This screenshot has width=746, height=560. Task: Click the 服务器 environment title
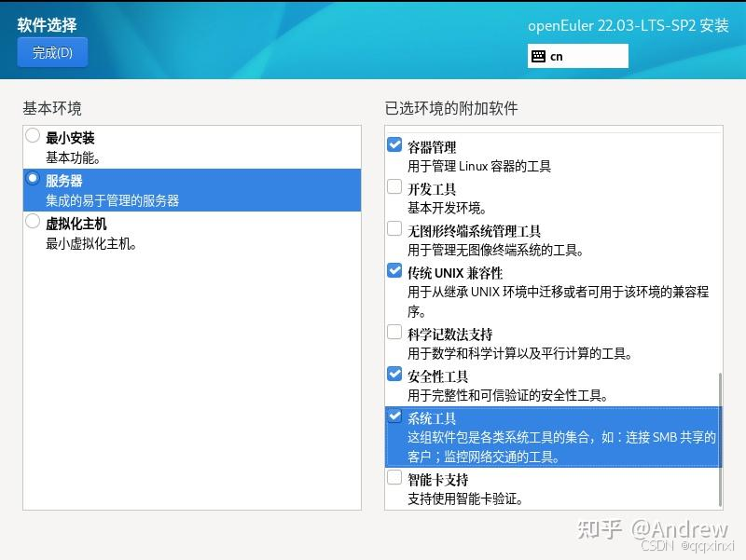pyautogui.click(x=63, y=181)
